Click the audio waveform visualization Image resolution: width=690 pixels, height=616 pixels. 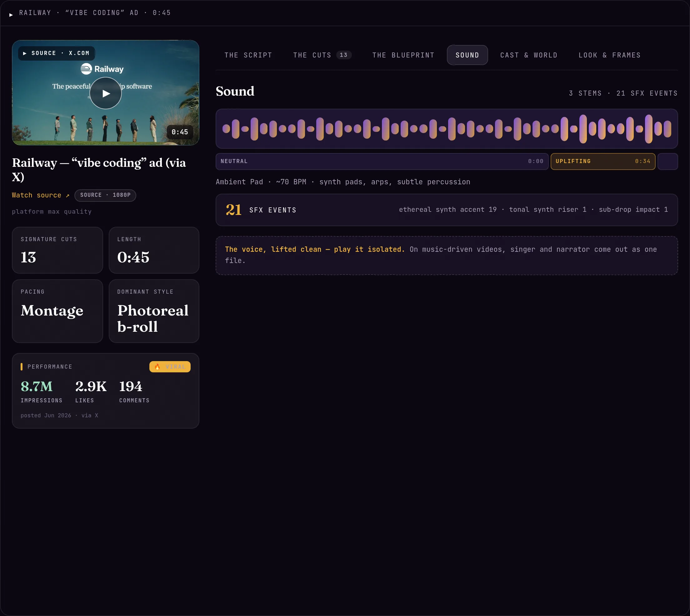coord(447,129)
